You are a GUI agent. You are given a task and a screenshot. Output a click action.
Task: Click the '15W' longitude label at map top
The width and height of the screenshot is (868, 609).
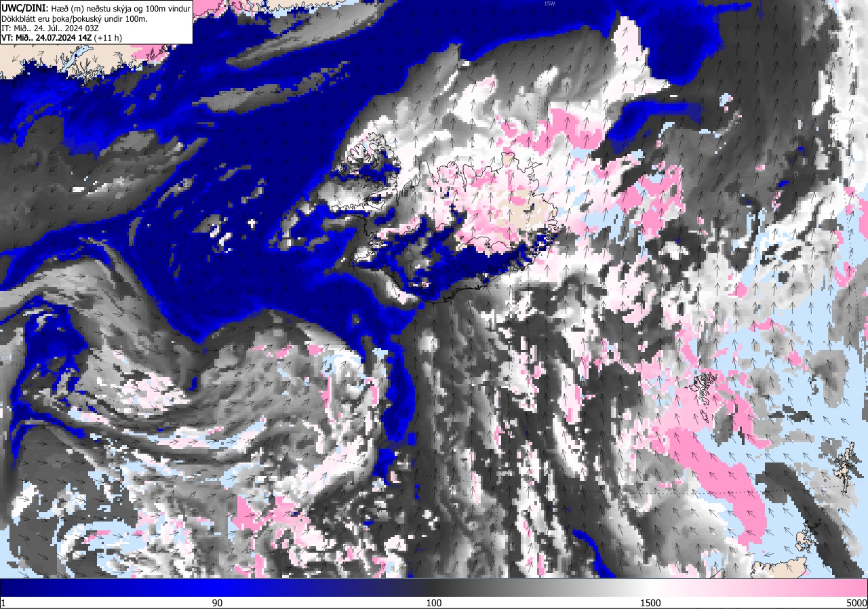point(549,3)
